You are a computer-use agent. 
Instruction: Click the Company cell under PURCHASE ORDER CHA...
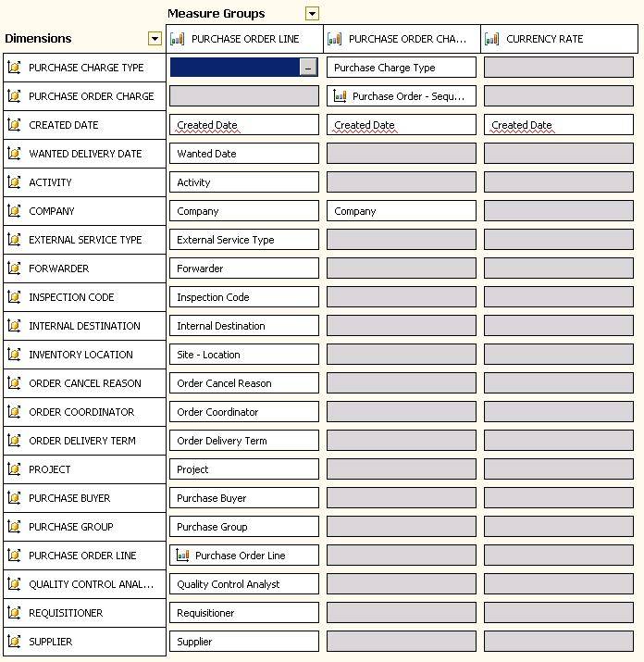(x=402, y=211)
